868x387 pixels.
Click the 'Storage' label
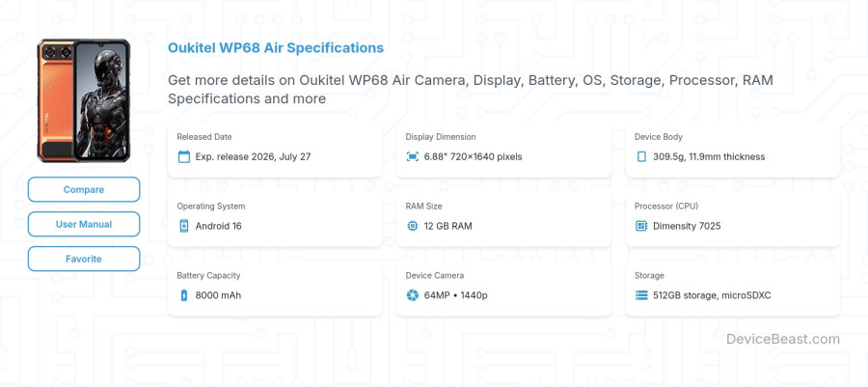[x=649, y=275]
